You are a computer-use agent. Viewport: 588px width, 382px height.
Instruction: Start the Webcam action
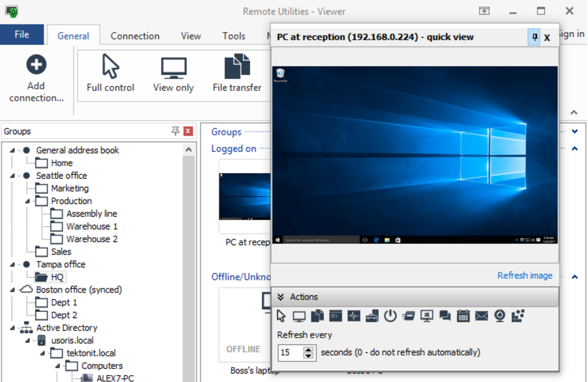pos(499,315)
